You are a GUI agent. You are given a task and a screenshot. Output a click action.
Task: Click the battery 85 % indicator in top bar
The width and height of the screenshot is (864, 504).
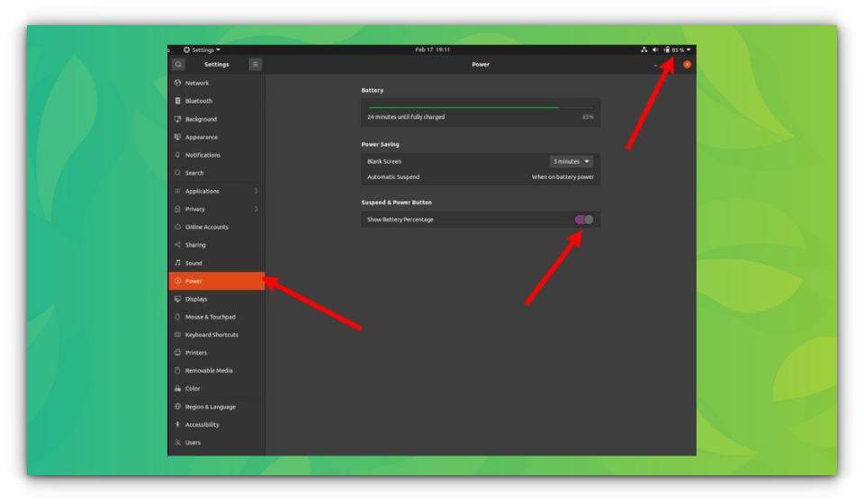[674, 49]
